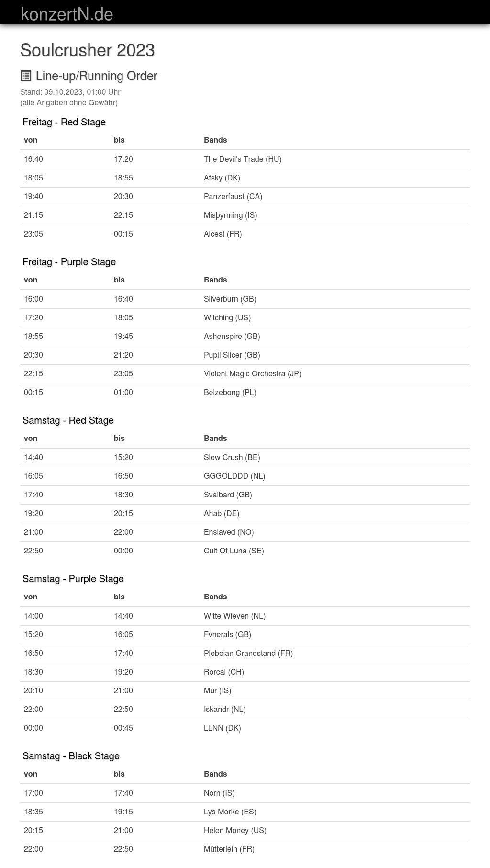Click the Soulcrusher 2023 heading
This screenshot has width=490, height=868.
88,50
